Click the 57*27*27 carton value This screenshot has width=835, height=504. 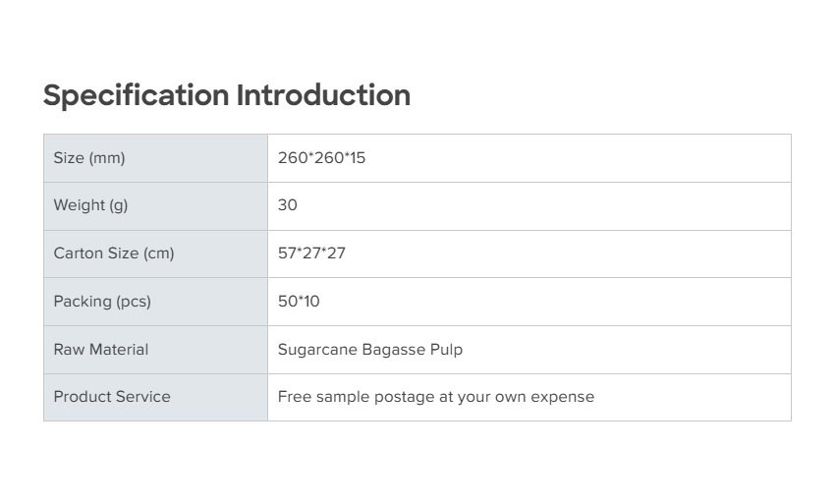coord(311,253)
